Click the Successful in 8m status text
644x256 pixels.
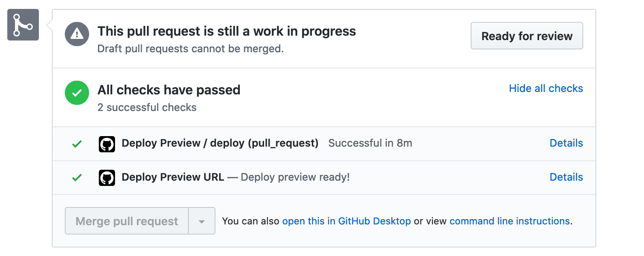(x=370, y=143)
